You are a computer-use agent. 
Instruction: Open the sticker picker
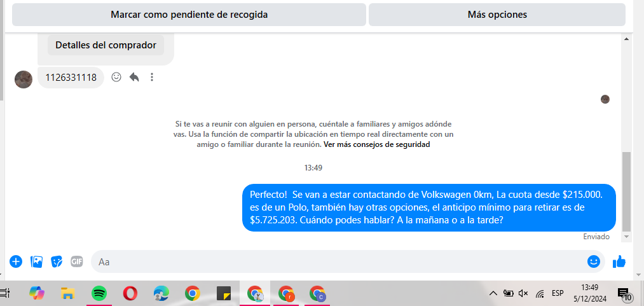[57, 261]
